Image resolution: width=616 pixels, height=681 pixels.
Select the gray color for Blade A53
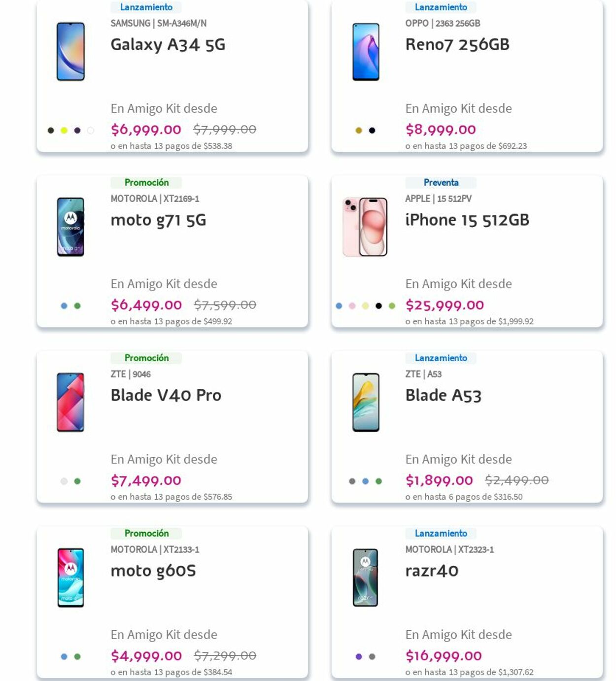point(352,481)
